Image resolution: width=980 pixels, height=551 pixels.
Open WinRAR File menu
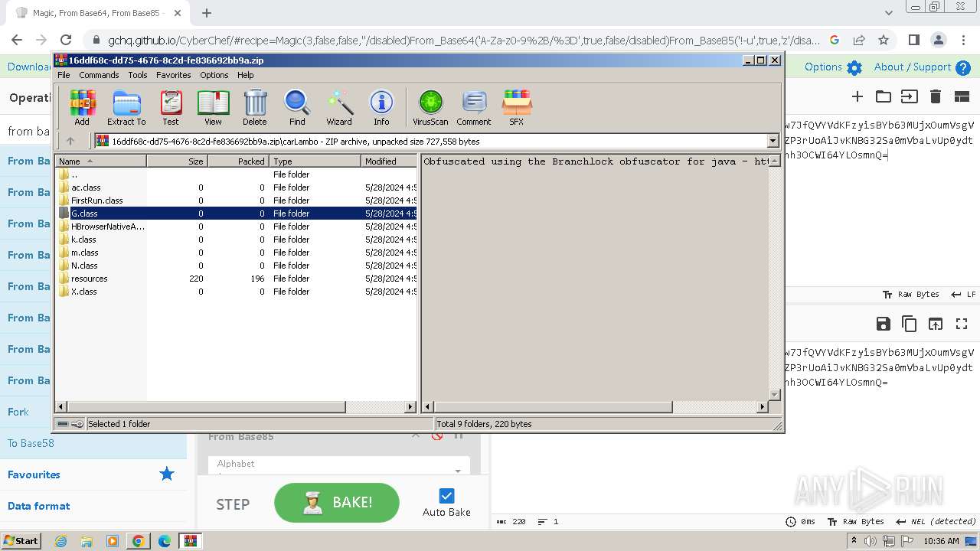pos(64,75)
